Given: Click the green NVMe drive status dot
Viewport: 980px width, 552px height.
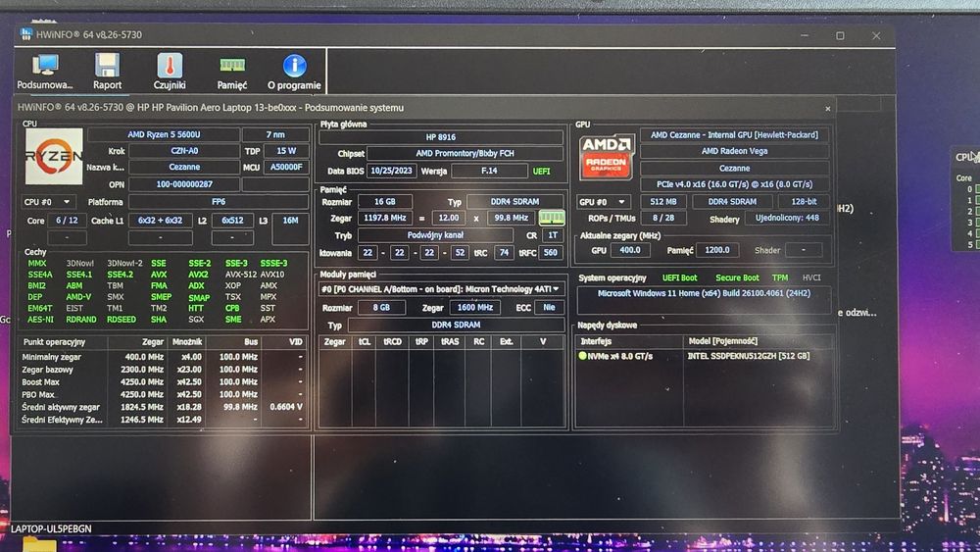Looking at the screenshot, I should [582, 356].
